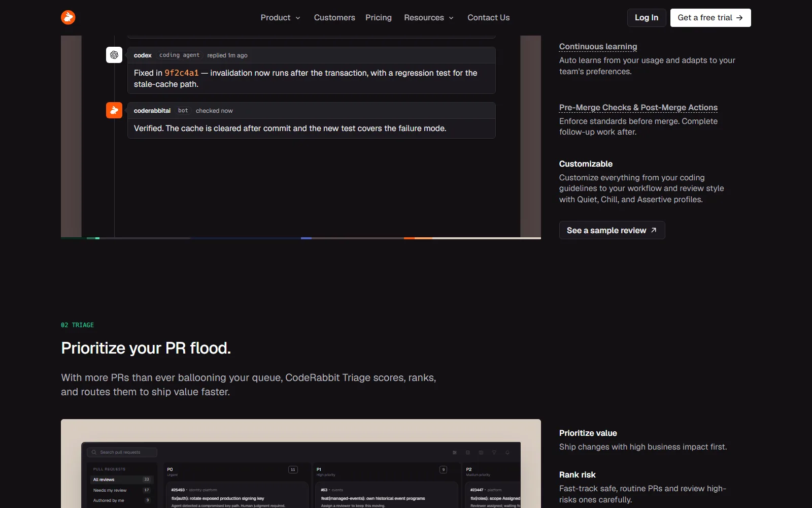Click the columns layout icon in the dashboard toolbar
This screenshot has width=812, height=508.
coord(481,453)
